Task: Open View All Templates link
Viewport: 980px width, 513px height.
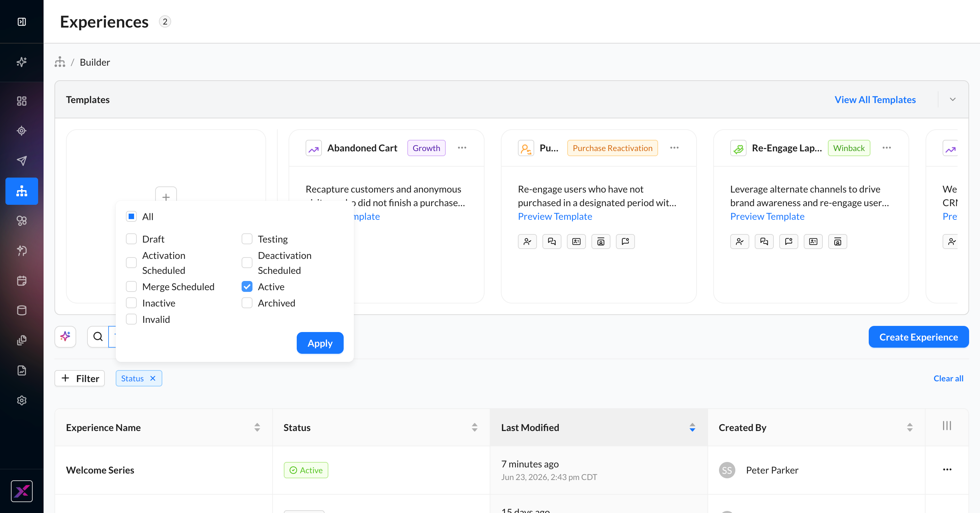Action: click(875, 100)
